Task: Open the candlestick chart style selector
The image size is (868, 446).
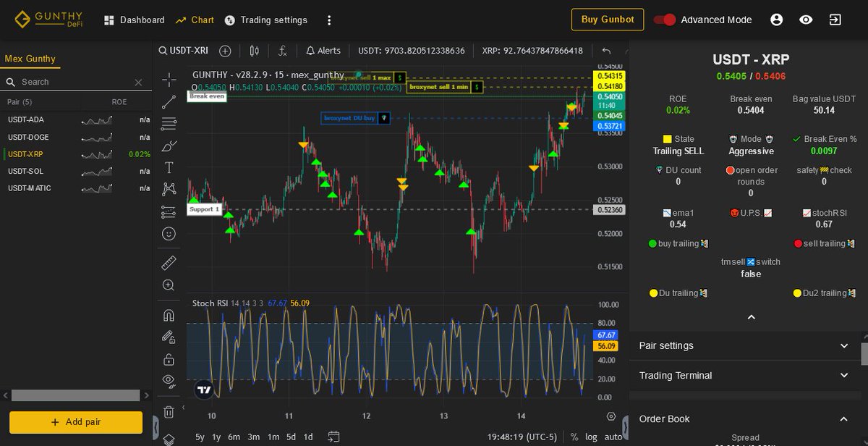Action: point(254,51)
